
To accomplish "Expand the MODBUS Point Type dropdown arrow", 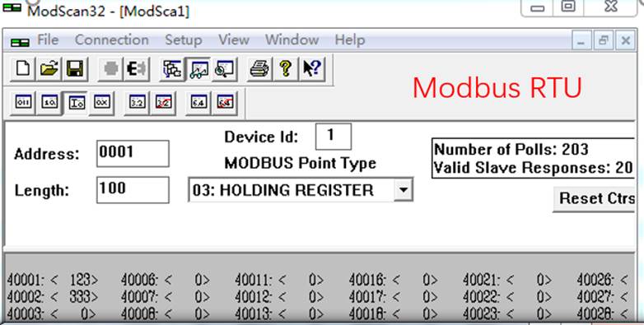I will click(x=403, y=190).
